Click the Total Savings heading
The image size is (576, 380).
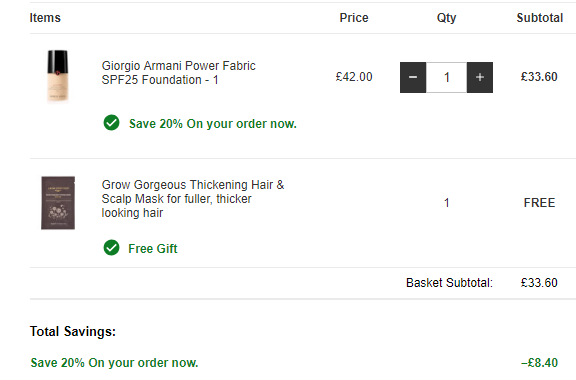tap(73, 331)
